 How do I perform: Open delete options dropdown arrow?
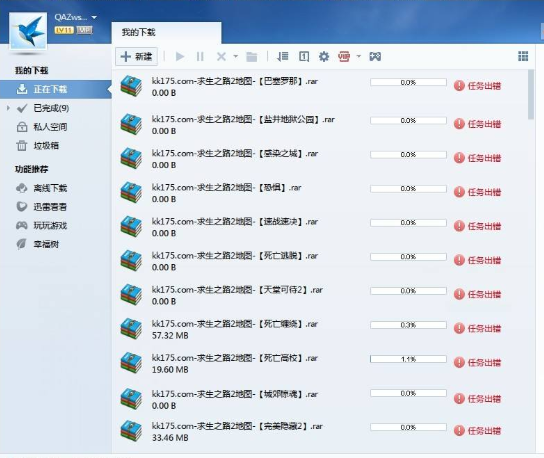click(236, 57)
